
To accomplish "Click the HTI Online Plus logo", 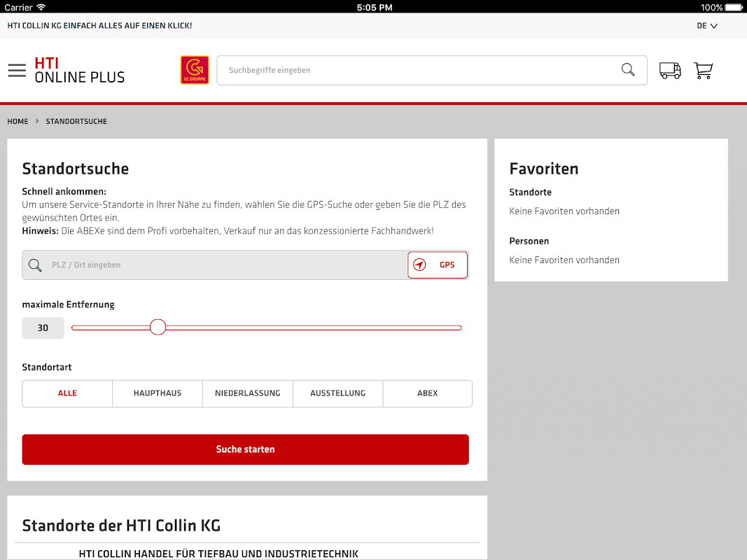I will 80,70.
